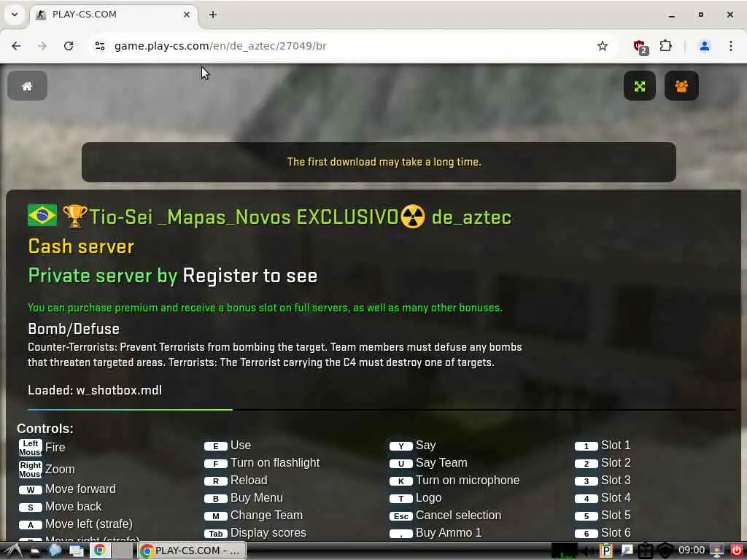The height and width of the screenshot is (560, 747).
Task: Expand the tab search dropdown arrow
Action: pos(15,15)
